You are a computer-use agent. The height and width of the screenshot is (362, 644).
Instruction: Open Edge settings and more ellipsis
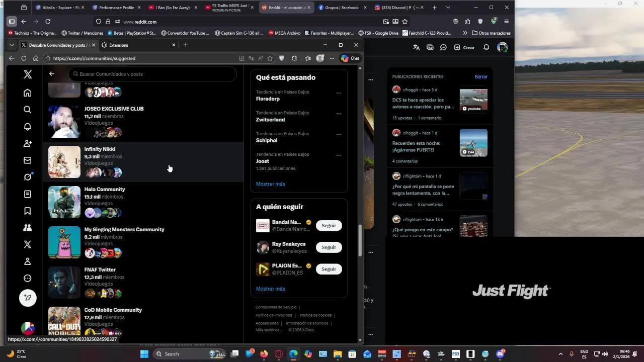332,58
